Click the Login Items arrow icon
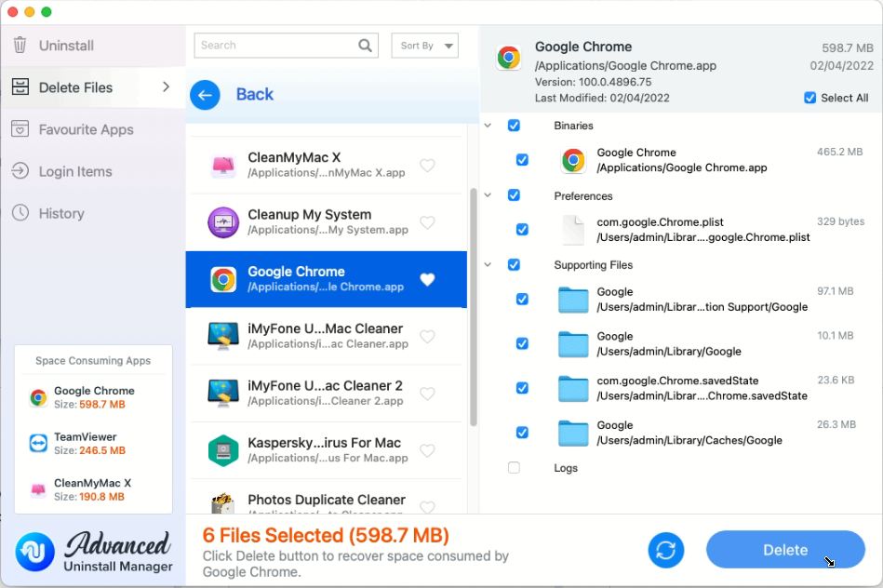883x588 pixels. (21, 171)
